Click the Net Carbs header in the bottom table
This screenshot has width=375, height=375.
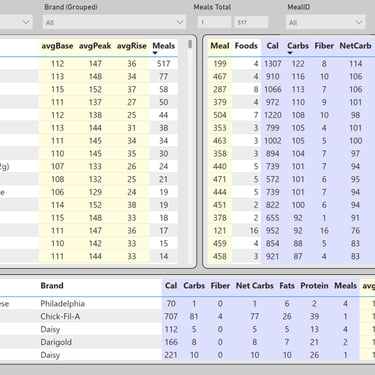[x=255, y=286]
